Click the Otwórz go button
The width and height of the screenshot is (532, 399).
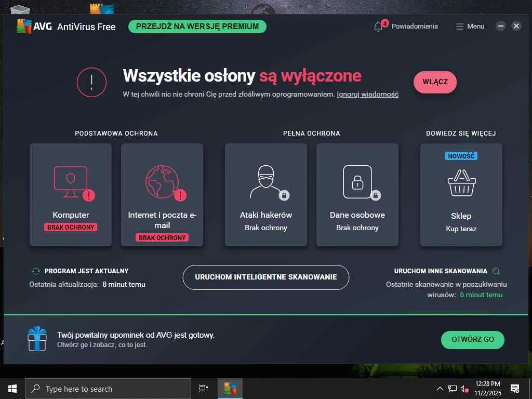coord(473,339)
